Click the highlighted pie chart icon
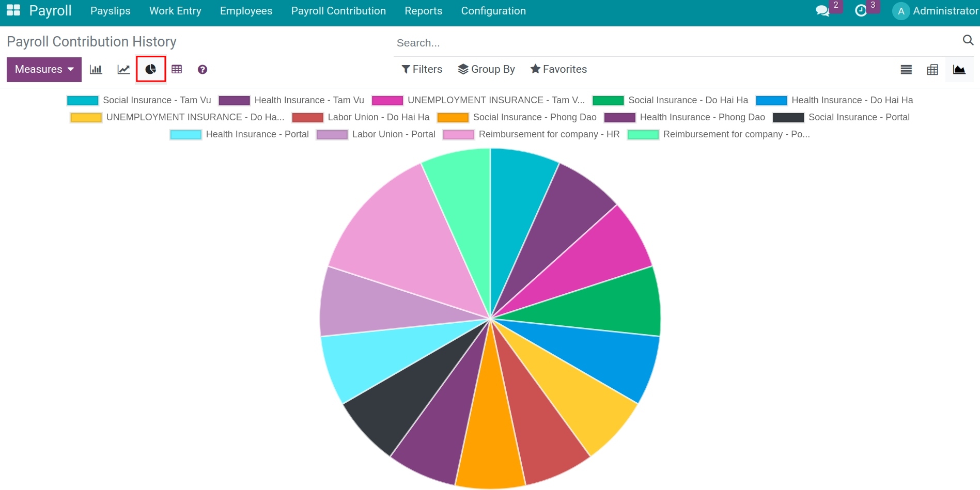980x490 pixels. click(150, 69)
